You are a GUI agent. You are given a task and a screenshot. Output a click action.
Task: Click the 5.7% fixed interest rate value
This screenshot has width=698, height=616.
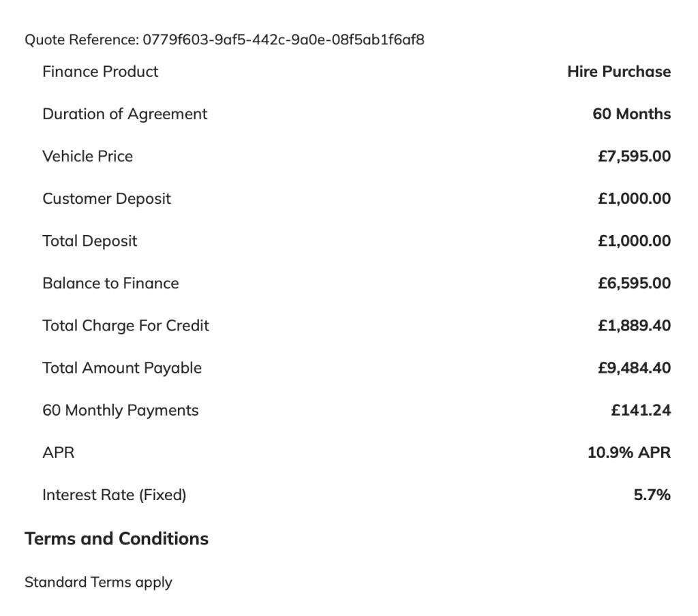click(x=652, y=494)
